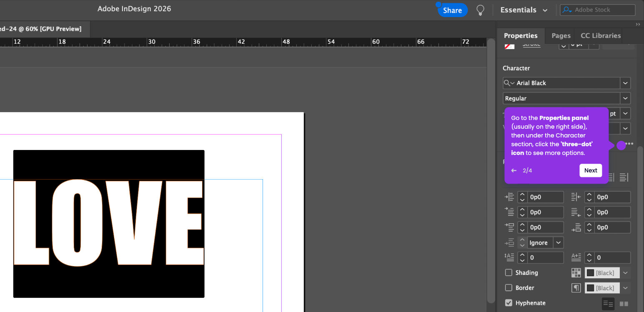Open the Shading color dropdown arrow
644x312 pixels.
point(625,273)
